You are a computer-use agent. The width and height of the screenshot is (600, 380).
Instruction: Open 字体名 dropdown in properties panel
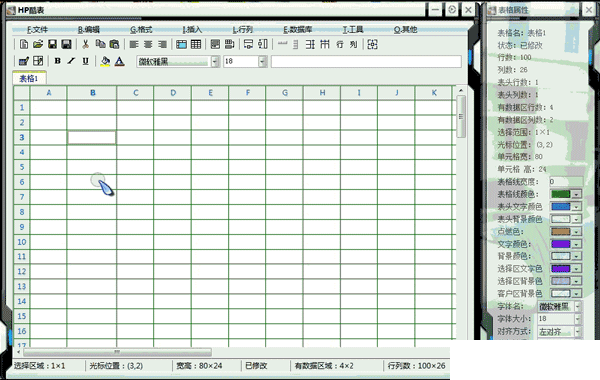coord(577,307)
